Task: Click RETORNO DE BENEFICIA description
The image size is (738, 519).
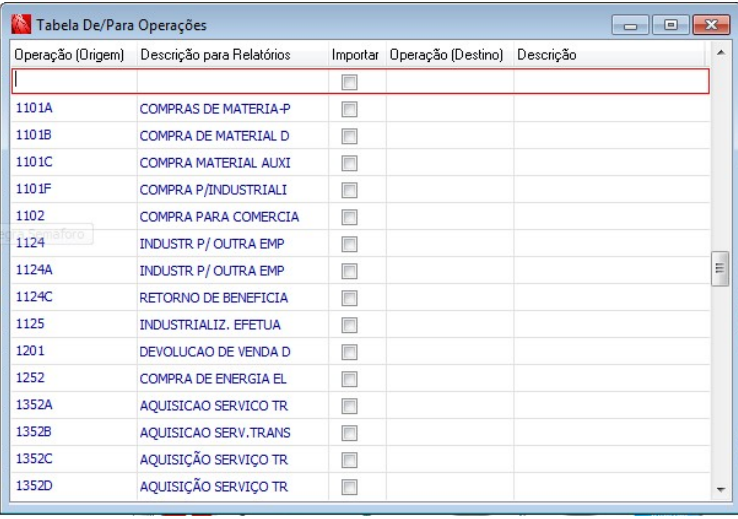Action: [213, 298]
